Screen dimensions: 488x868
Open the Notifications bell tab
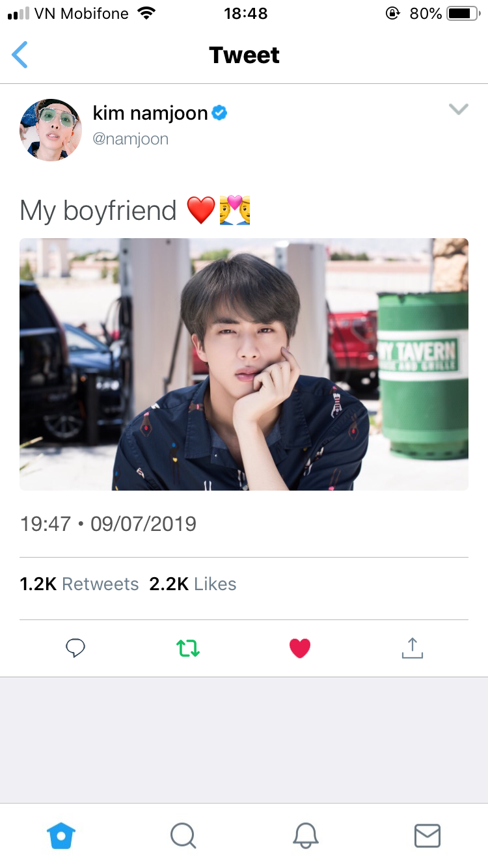coord(305,835)
